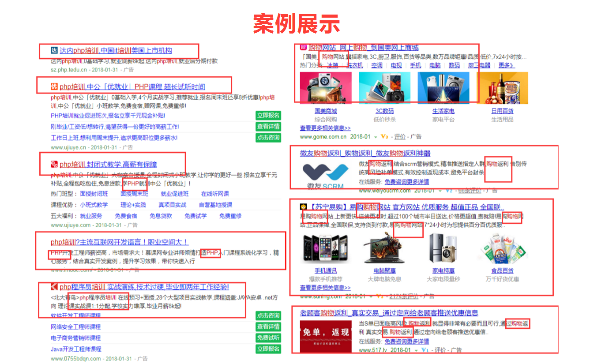
Task: Click the 达内 favicon beside the first result
Action: 54,50
